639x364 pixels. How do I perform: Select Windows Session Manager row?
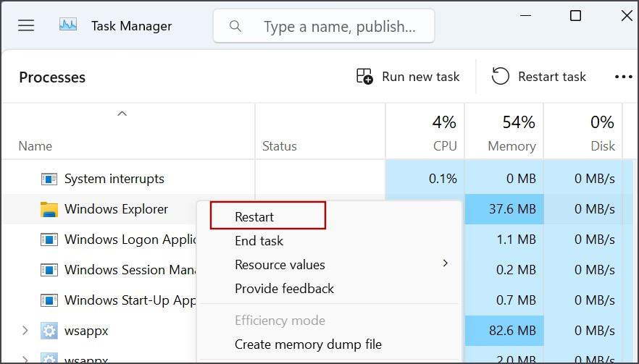(130, 270)
